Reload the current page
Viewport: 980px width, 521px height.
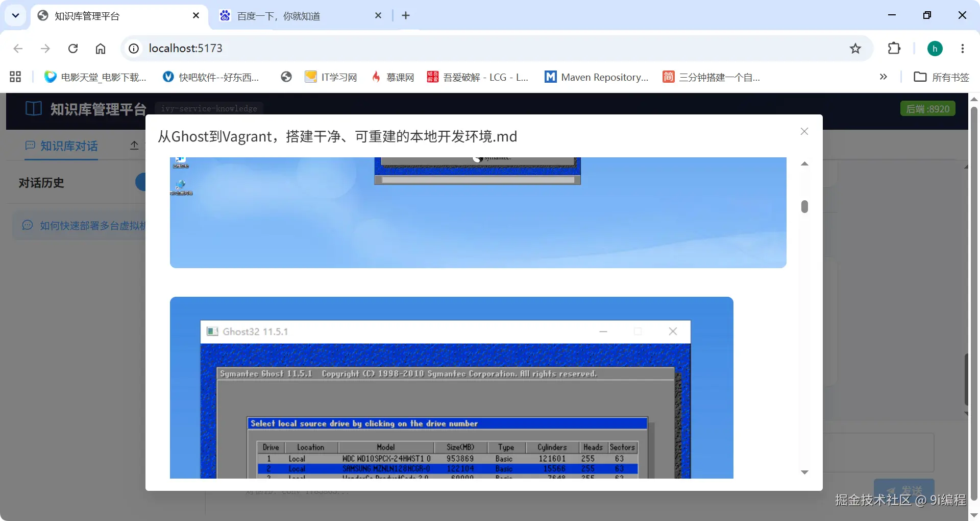[x=73, y=49]
